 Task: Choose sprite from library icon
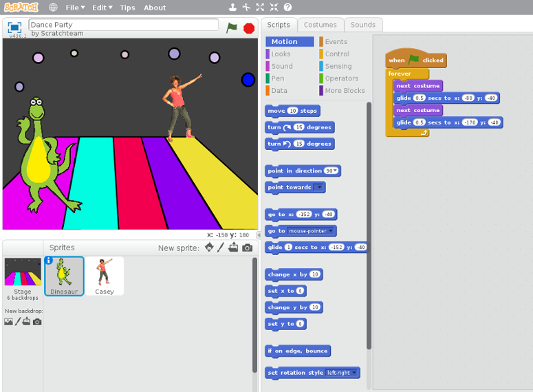coord(209,248)
